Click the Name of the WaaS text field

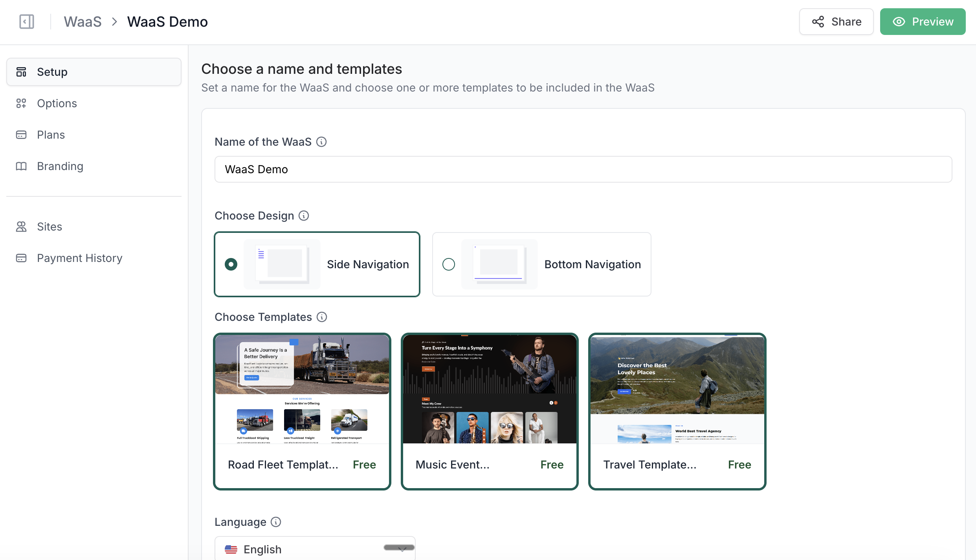(583, 169)
